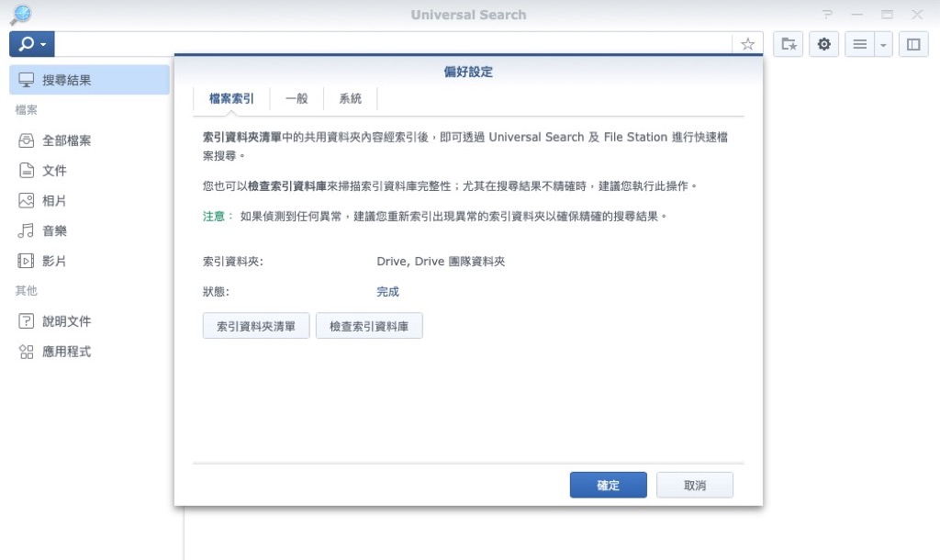Click the music note icon beside 音樂

pos(26,230)
